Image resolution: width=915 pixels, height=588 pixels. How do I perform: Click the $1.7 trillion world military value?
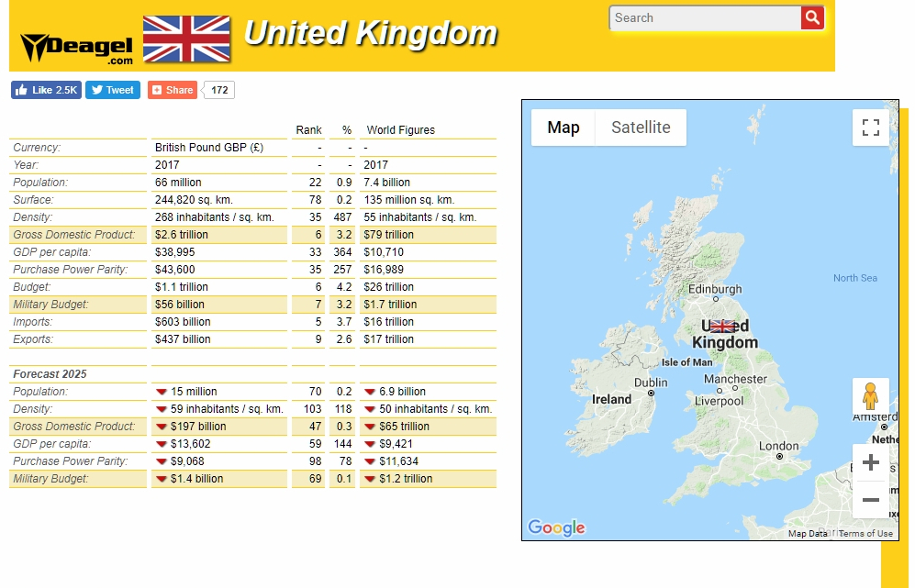(390, 305)
